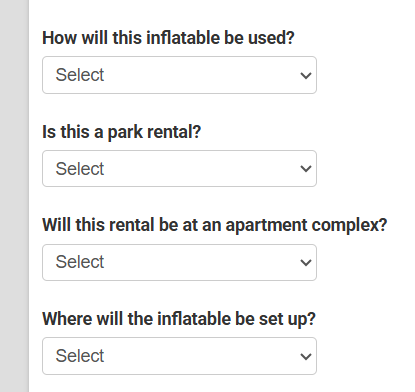Click the word 'apartment' in the third question
415x392 pixels.
pyautogui.click(x=267, y=226)
